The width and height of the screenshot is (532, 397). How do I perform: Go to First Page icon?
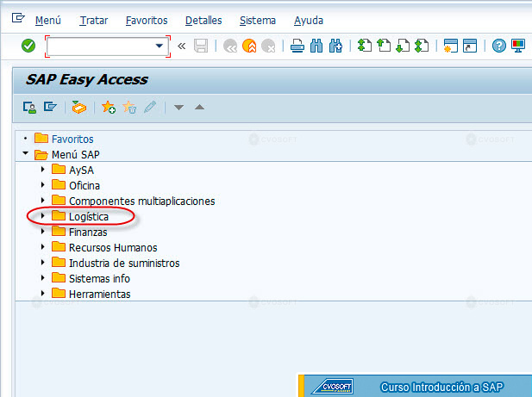(x=365, y=46)
